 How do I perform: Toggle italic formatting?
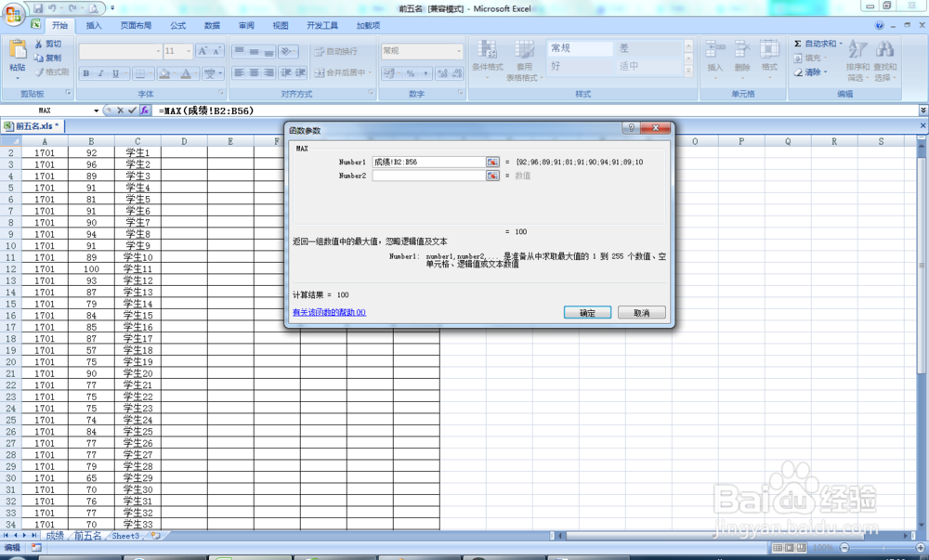pos(100,73)
